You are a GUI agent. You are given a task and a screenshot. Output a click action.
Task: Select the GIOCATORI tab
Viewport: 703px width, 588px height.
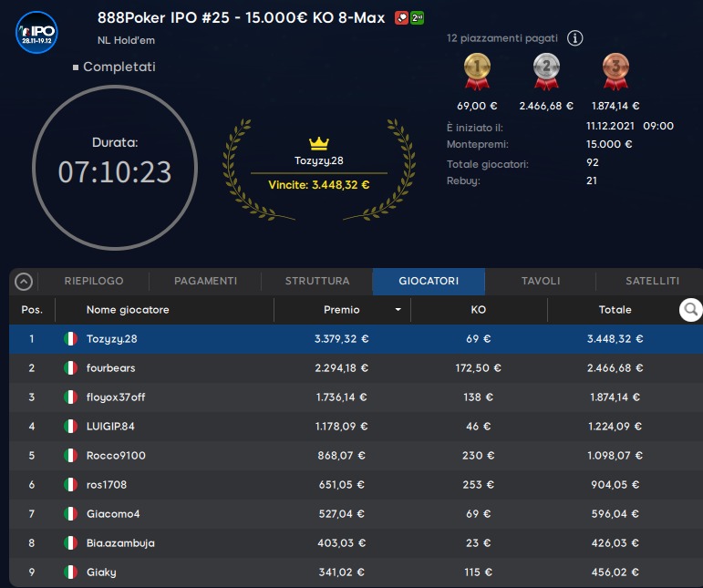pyautogui.click(x=429, y=281)
